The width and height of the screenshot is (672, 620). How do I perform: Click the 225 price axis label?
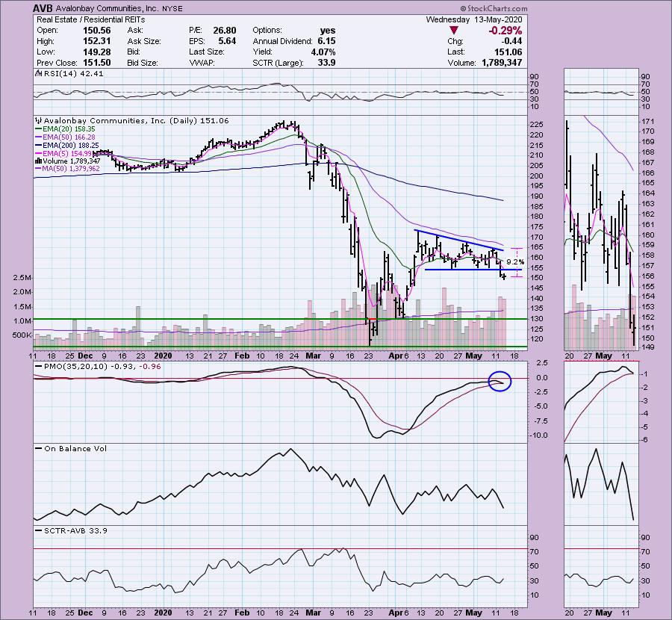[537, 125]
